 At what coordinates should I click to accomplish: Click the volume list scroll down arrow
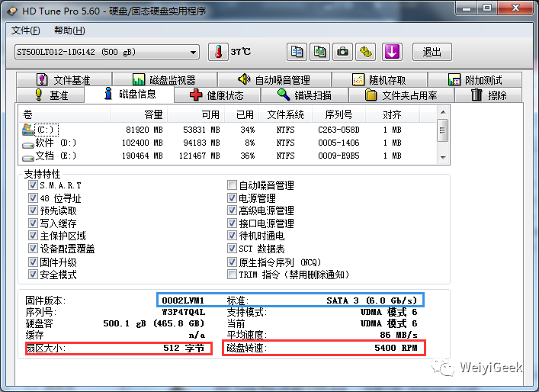pyautogui.click(x=443, y=158)
